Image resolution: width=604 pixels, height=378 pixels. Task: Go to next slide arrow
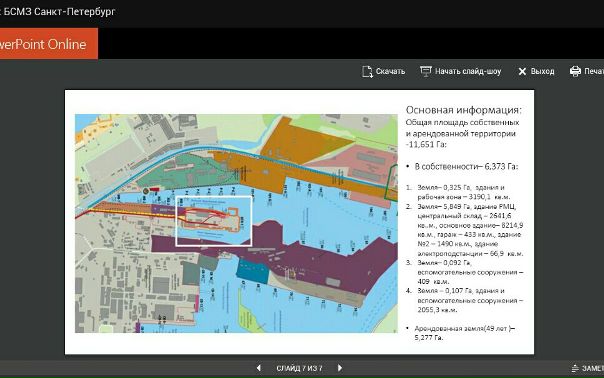340,368
